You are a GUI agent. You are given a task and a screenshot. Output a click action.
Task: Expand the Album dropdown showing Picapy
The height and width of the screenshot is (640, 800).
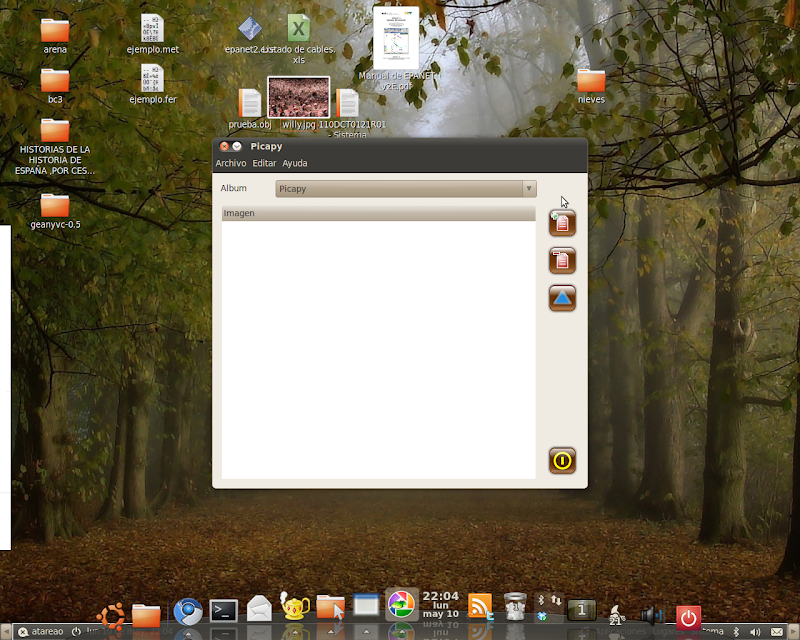406,189
